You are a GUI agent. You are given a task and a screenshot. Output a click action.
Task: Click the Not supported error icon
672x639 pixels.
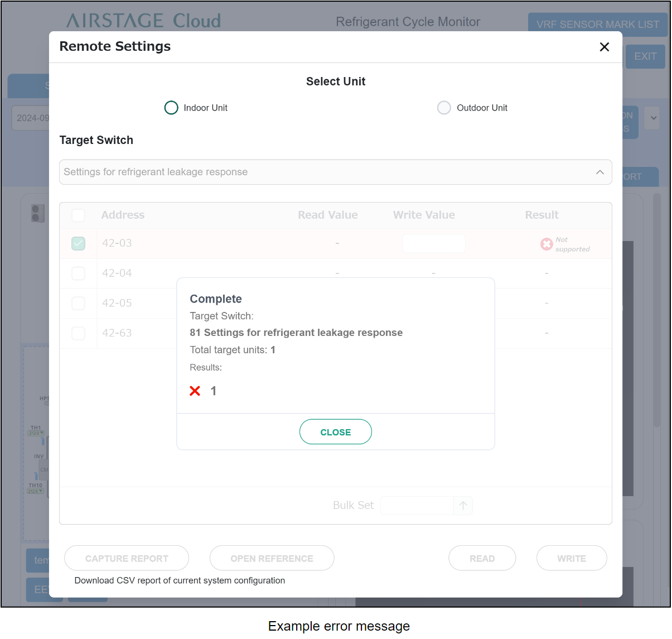[547, 244]
